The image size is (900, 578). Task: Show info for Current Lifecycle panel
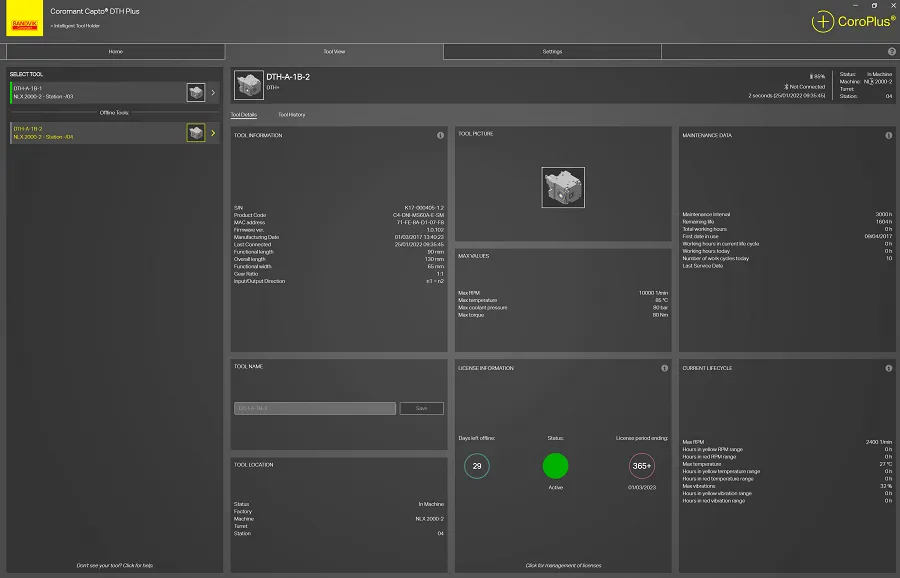888,368
